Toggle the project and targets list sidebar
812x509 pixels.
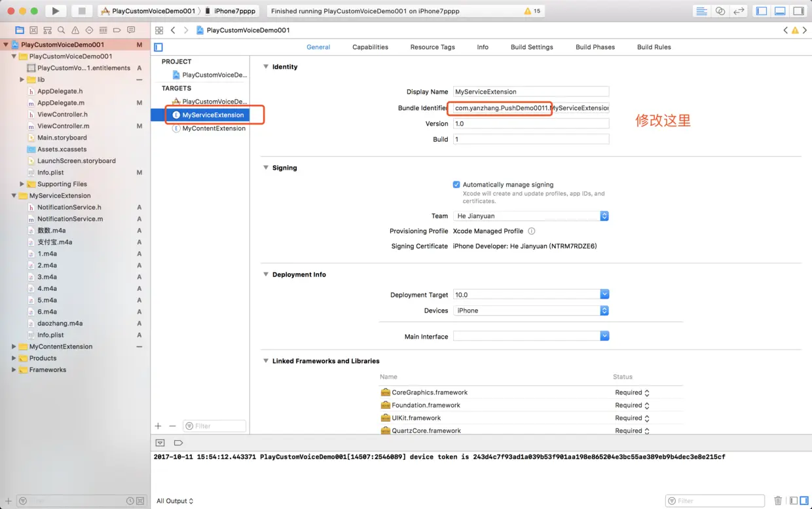click(x=158, y=47)
